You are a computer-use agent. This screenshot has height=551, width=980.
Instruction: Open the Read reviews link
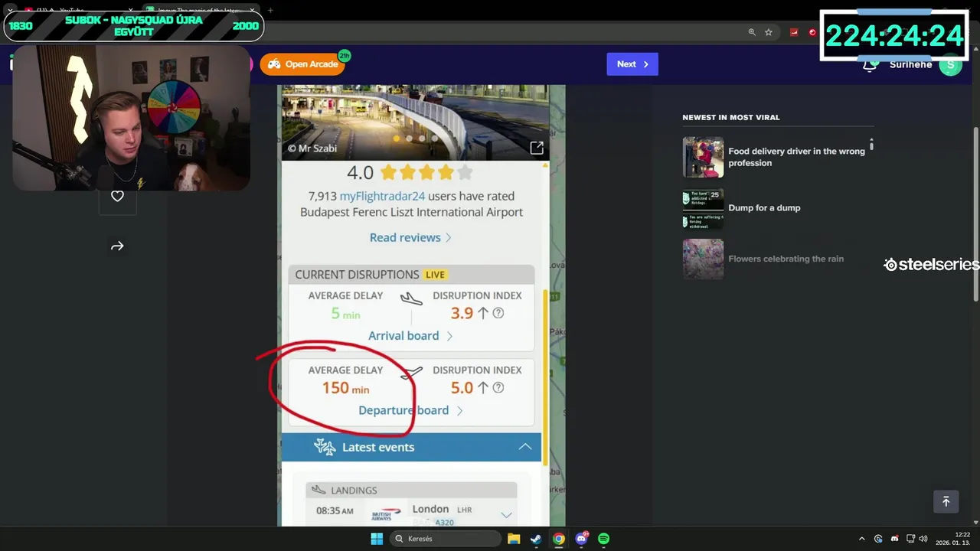(x=410, y=238)
